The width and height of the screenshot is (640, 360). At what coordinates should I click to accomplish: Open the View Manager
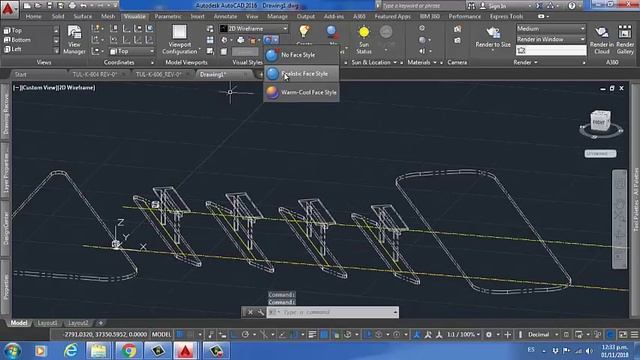[x=74, y=40]
